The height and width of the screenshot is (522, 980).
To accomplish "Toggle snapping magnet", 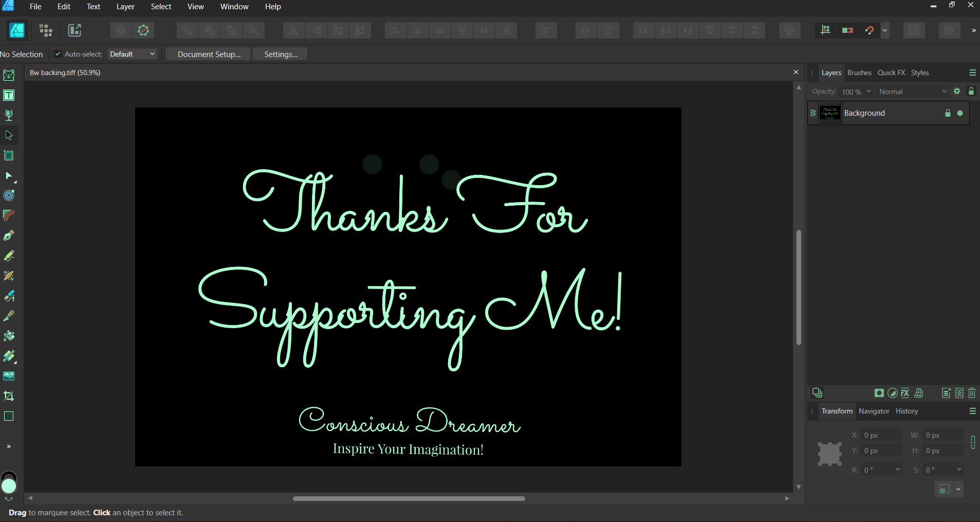I will (x=870, y=30).
